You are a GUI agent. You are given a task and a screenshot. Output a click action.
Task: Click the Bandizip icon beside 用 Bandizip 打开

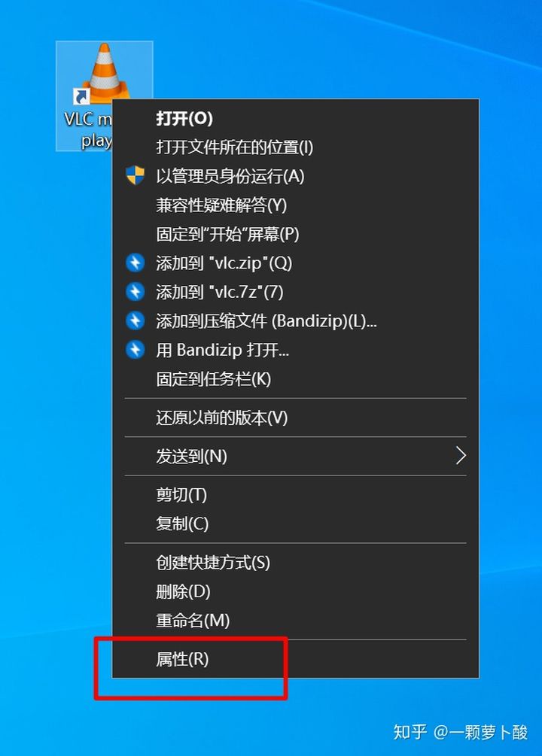click(135, 350)
